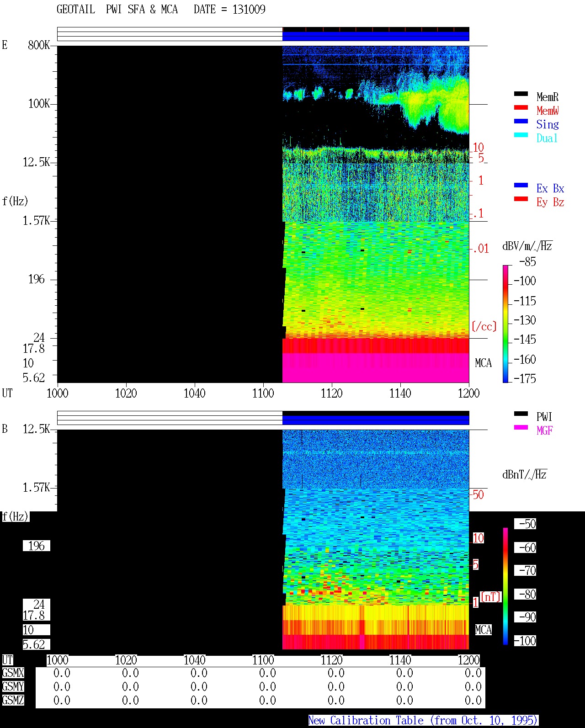The width and height of the screenshot is (585, 728).
Task: Click the '[nT]' unit label
Action: [491, 596]
